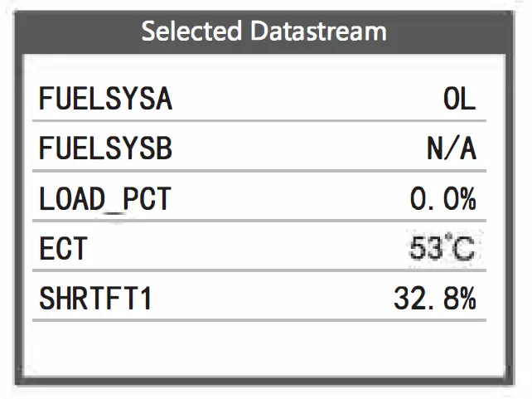Click the gray header bar left of the title

pyautogui.click(x=75, y=32)
